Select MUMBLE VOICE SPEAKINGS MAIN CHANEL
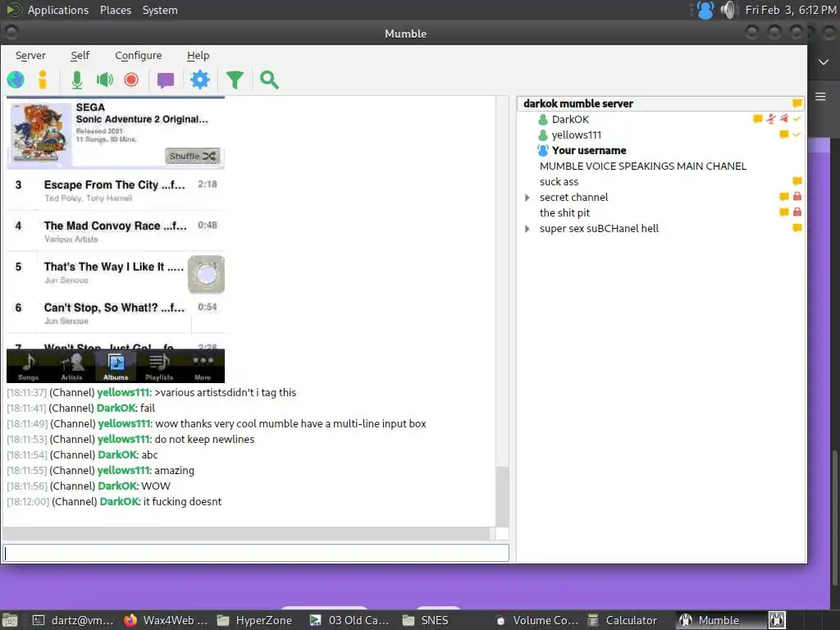 click(643, 166)
